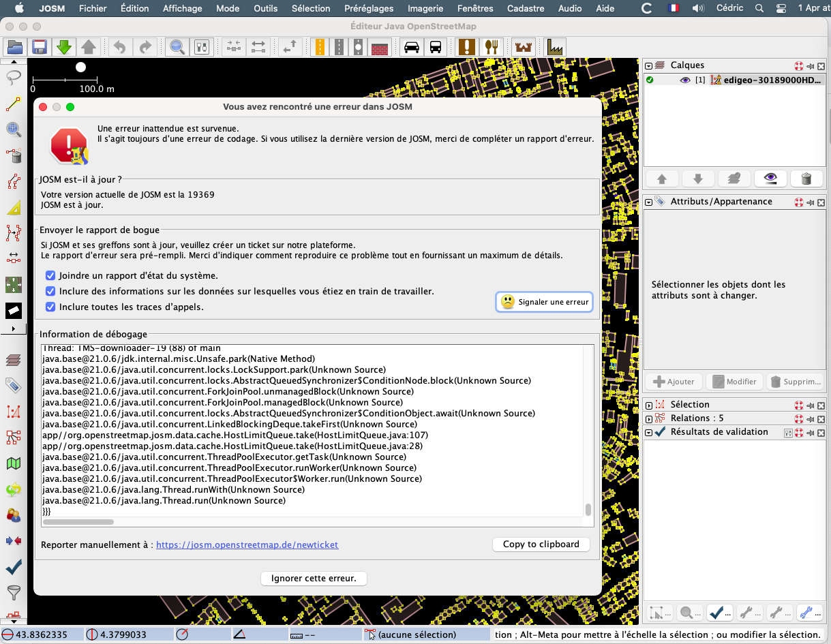Image resolution: width=831 pixels, height=644 pixels.
Task: Collapse the Résultats de validation panel
Action: coord(649,433)
